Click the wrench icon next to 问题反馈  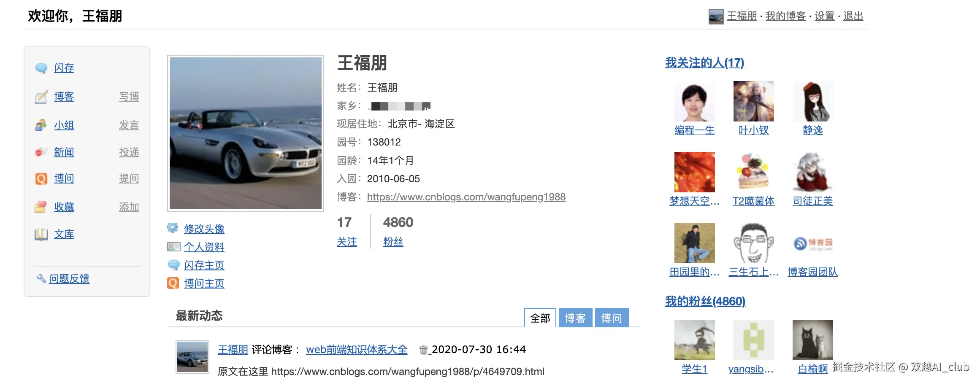[x=41, y=278]
